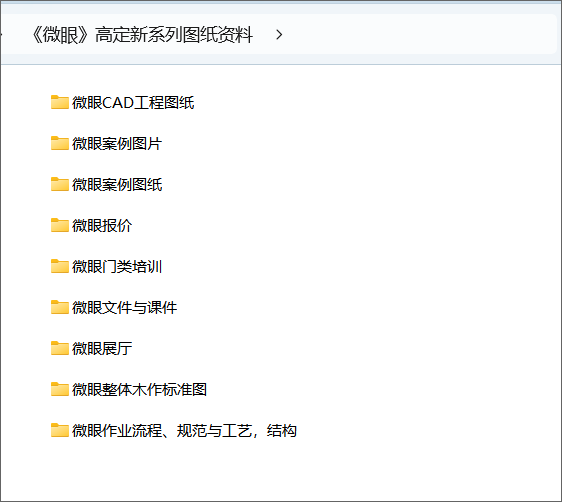
Task: Select the 微眼展厅 folder name
Action: tap(102, 349)
